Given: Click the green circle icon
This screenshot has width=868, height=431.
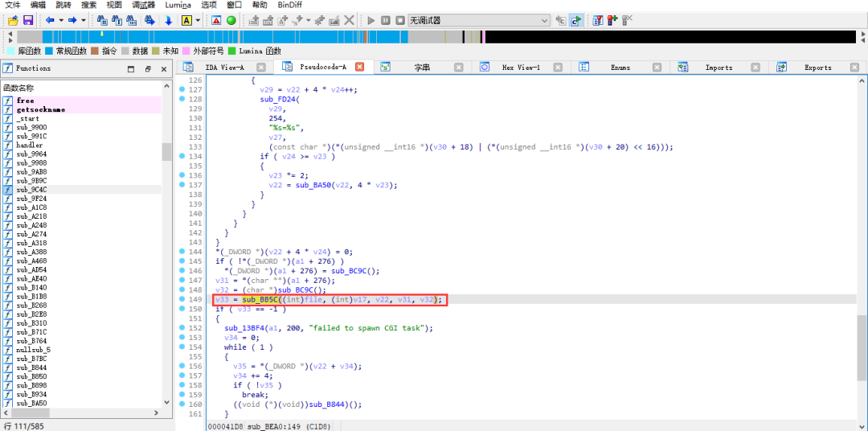Looking at the screenshot, I should [231, 20].
